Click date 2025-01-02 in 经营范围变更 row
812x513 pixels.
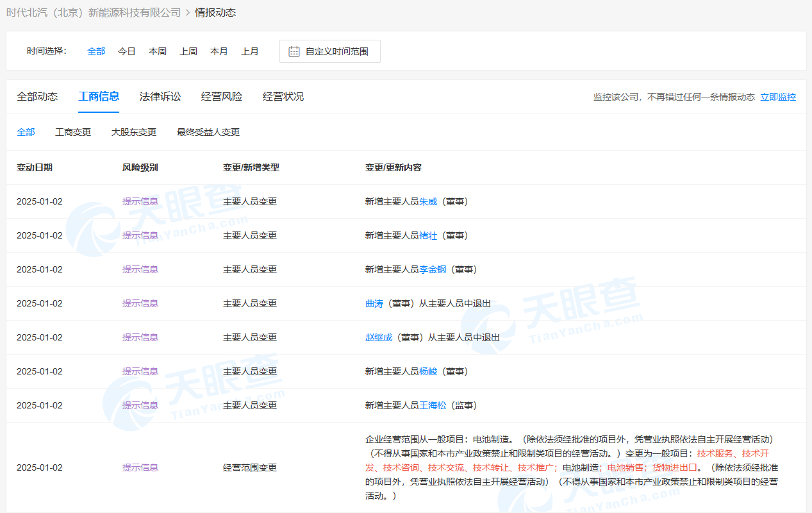click(x=40, y=467)
